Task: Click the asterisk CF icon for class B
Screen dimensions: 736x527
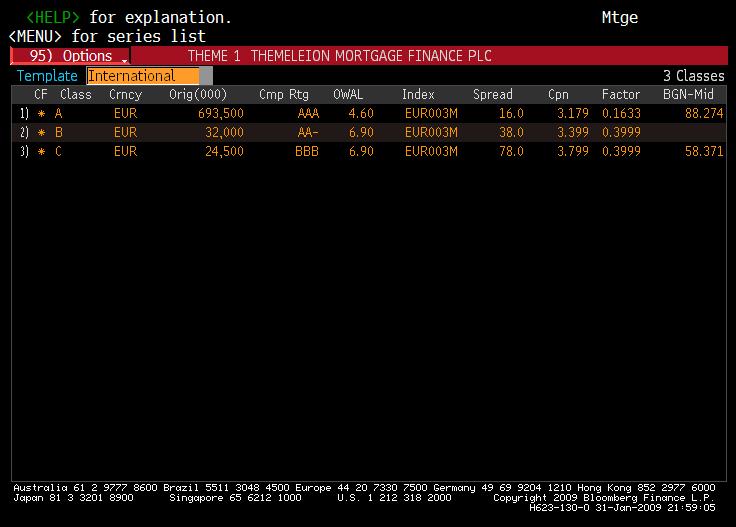Action: (41, 133)
